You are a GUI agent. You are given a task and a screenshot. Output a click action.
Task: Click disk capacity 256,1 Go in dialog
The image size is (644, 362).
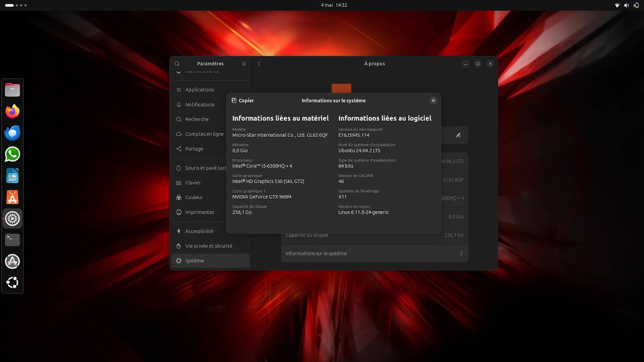[x=242, y=212]
